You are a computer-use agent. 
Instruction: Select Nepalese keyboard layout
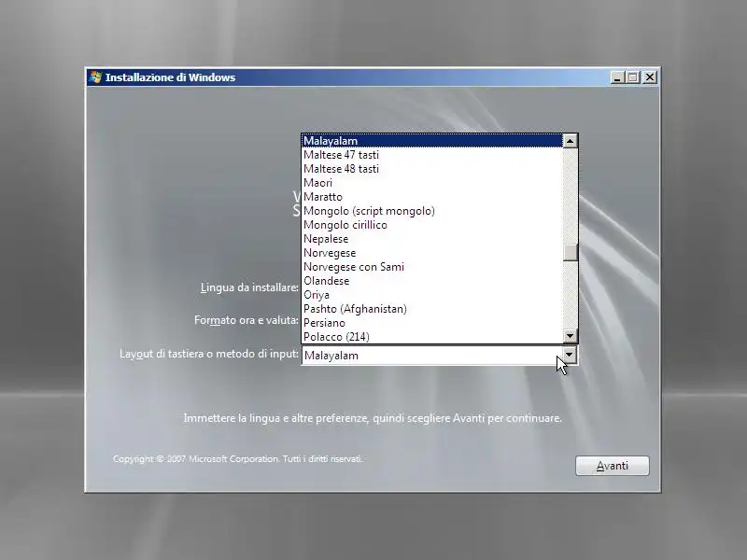click(x=432, y=239)
